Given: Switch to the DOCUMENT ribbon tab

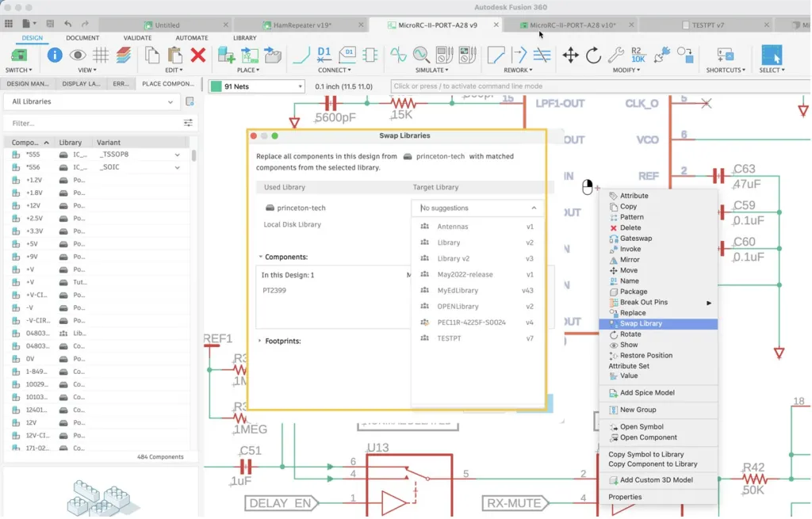Looking at the screenshot, I should pyautogui.click(x=82, y=38).
